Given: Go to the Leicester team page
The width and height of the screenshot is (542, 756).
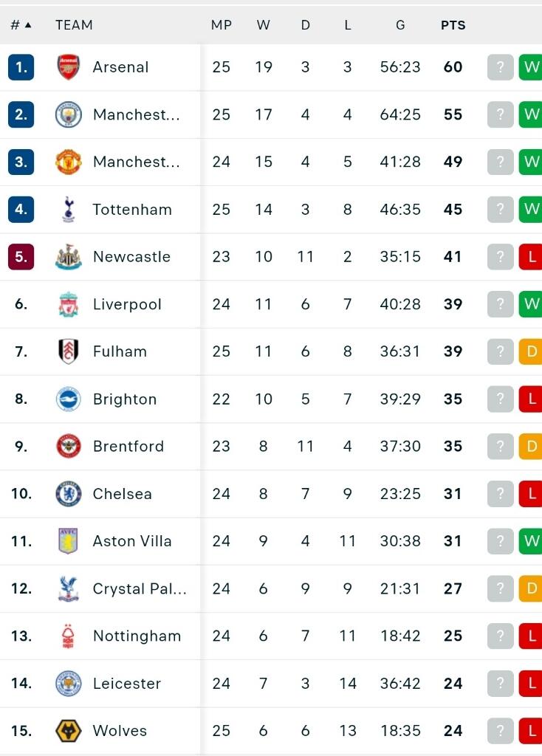Looking at the screenshot, I should (x=126, y=684).
